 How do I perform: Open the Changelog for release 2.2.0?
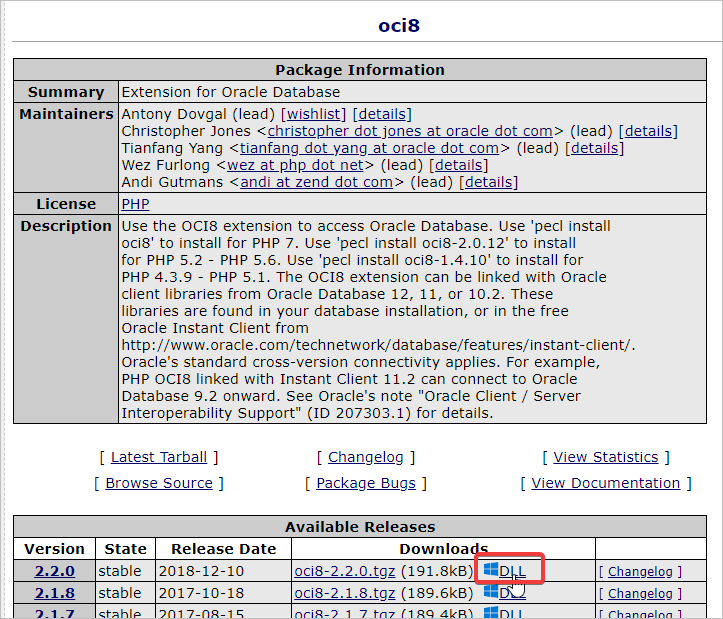pos(640,572)
